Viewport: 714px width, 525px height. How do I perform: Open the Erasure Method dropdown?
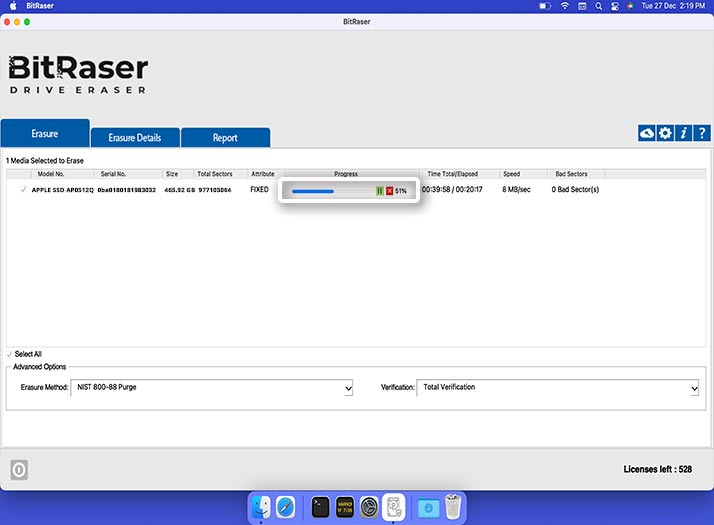[212, 387]
